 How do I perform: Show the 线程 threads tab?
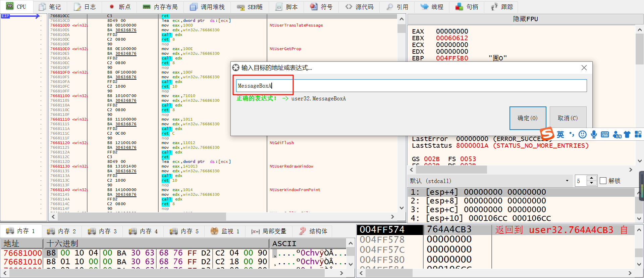pos(432,7)
